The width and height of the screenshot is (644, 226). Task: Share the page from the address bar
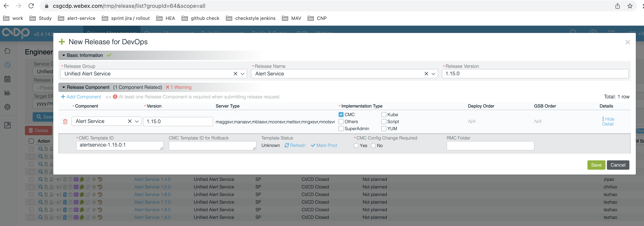(618, 6)
